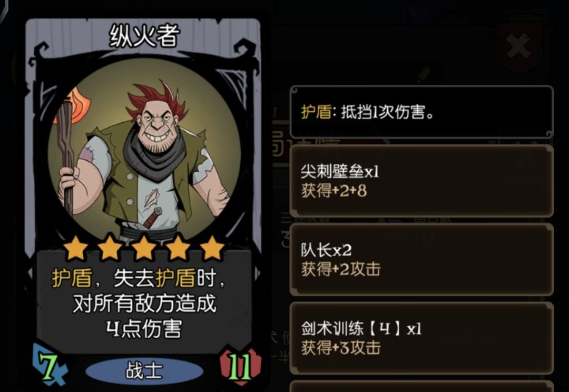Click the blue attack value 7 badge

(49, 365)
